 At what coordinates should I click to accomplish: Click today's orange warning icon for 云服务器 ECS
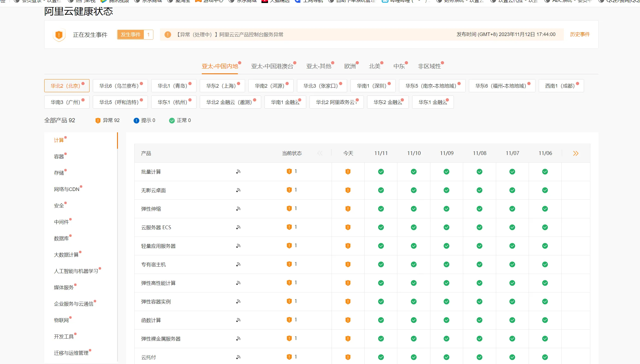(x=348, y=227)
